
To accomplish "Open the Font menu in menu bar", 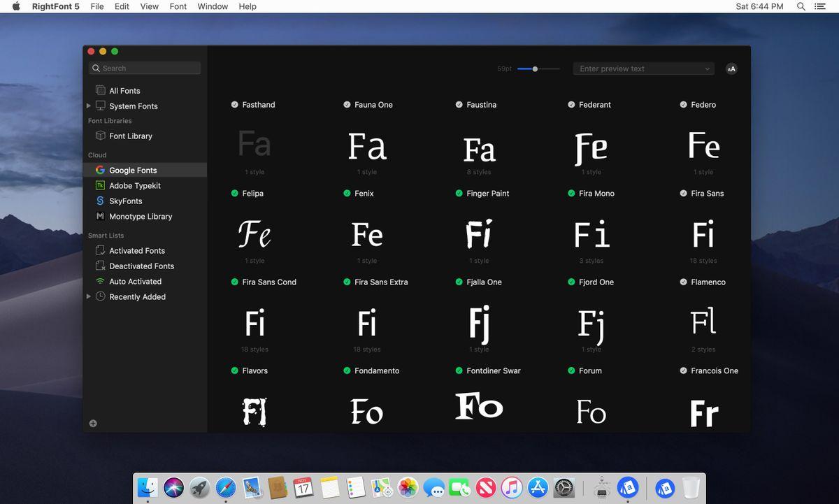I will pyautogui.click(x=178, y=6).
